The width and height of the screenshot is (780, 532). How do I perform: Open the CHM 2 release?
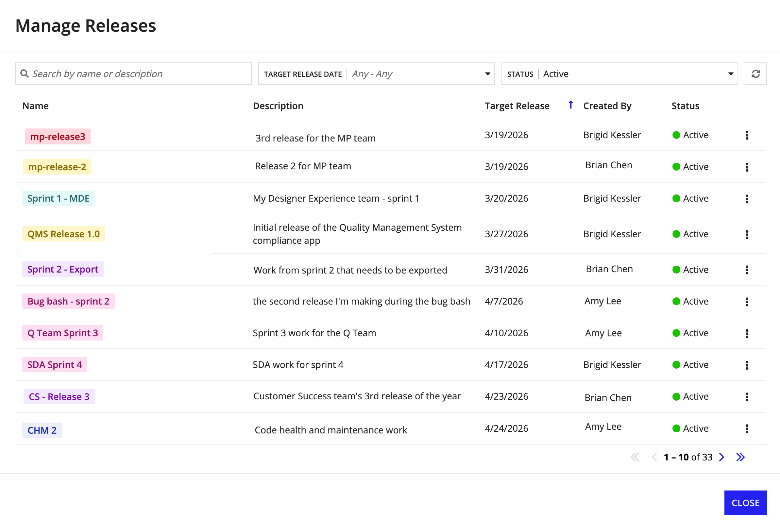pyautogui.click(x=42, y=430)
